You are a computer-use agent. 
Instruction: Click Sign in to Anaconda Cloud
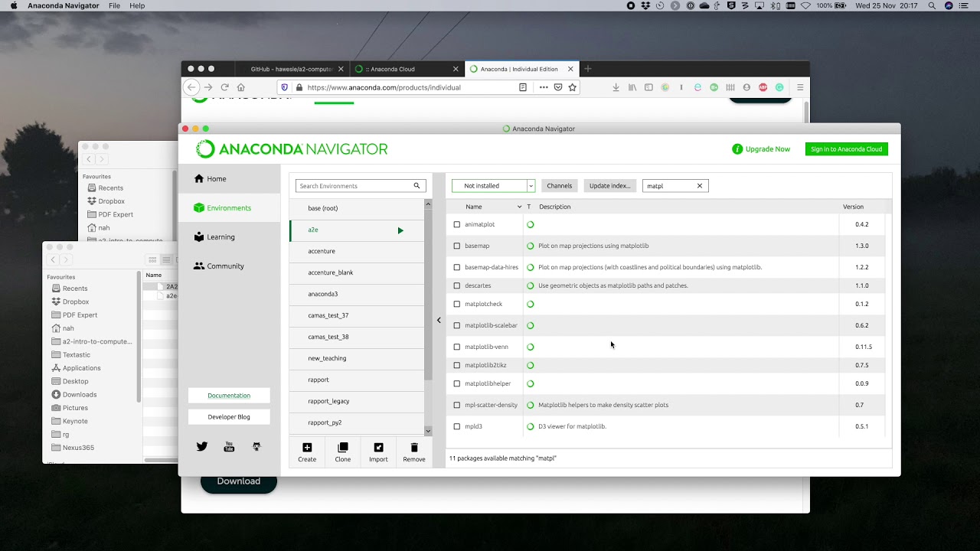[847, 149]
